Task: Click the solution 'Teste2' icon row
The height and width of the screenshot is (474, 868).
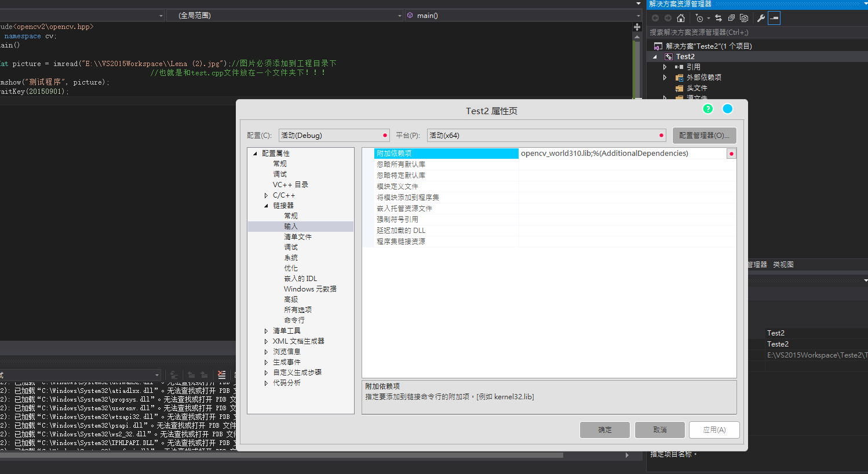Action: tap(658, 46)
